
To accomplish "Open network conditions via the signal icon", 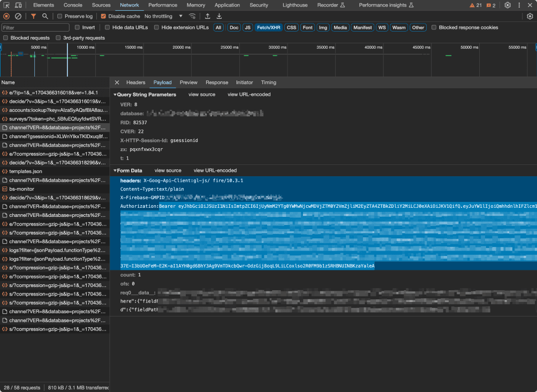I will (192, 17).
